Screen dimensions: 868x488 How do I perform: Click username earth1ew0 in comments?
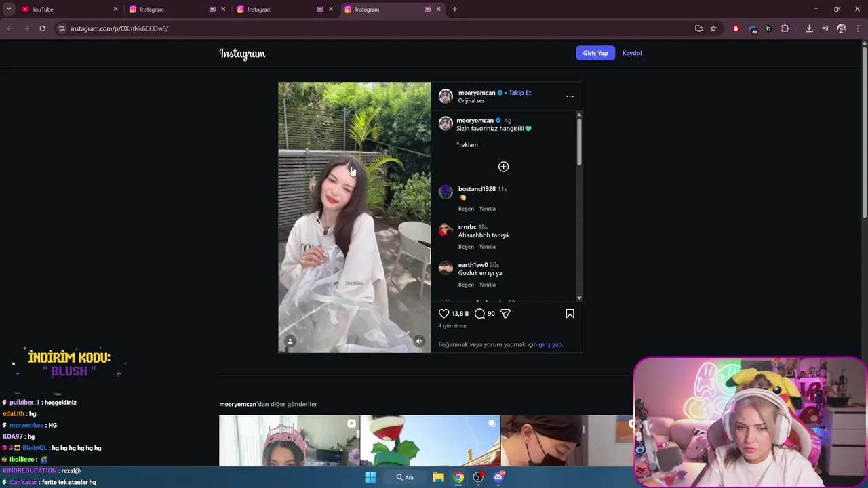(473, 265)
